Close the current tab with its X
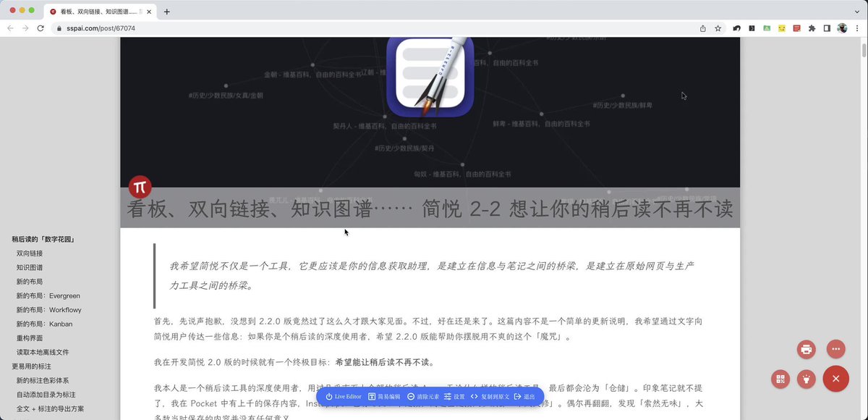Viewport: 868px width, 420px height. (150, 12)
